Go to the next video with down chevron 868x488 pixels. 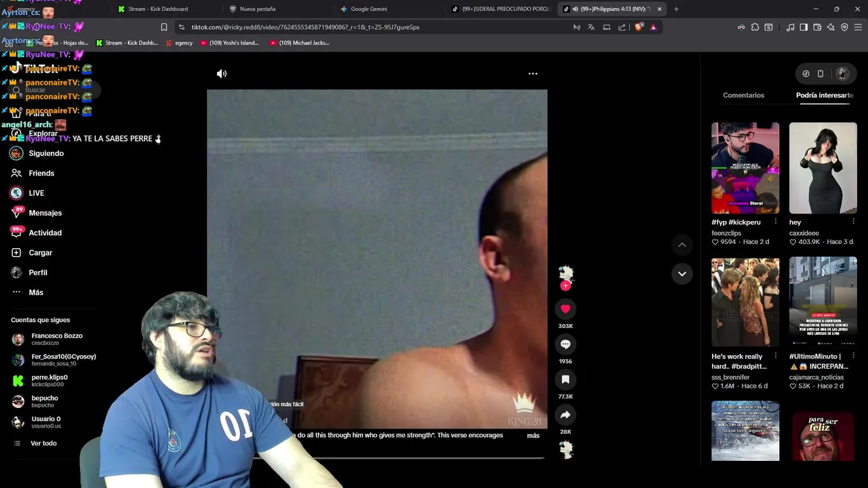click(x=682, y=274)
